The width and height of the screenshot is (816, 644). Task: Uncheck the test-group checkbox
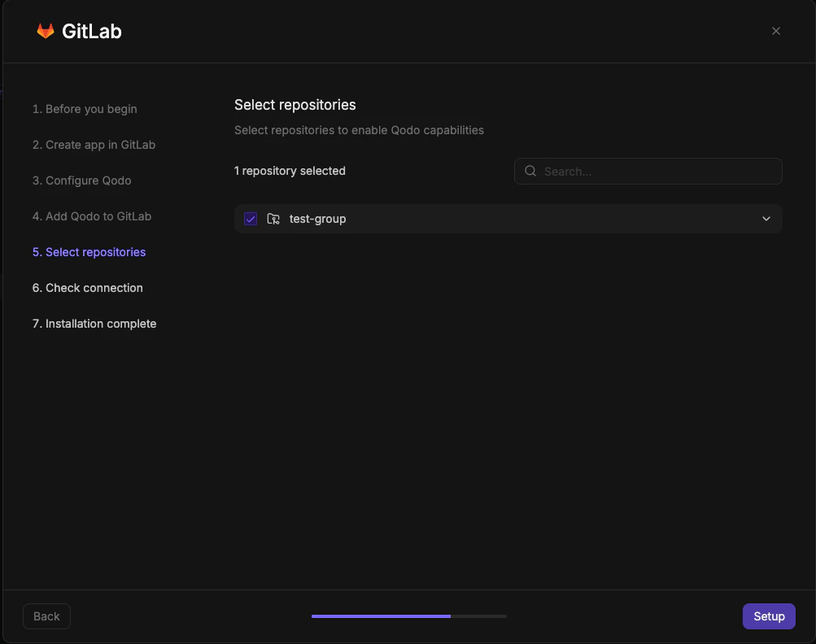(x=251, y=219)
